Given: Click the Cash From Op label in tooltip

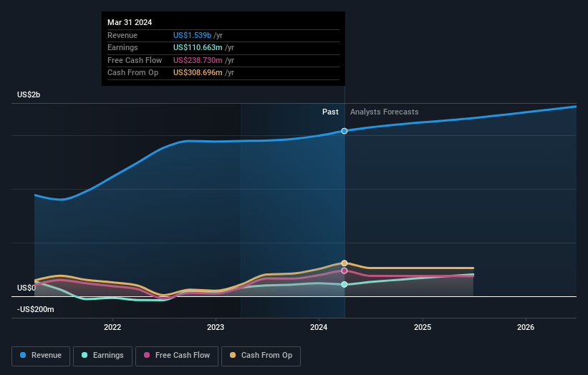Looking at the screenshot, I should tap(132, 73).
